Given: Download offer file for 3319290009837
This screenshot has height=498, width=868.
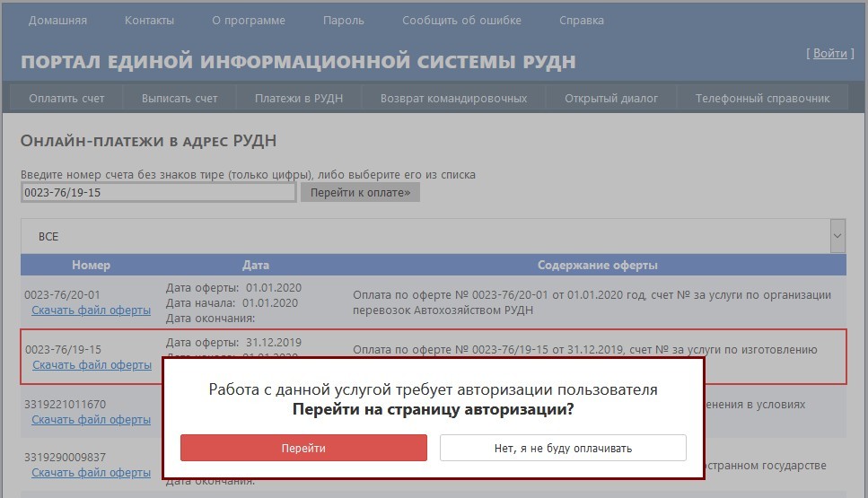Looking at the screenshot, I should [91, 473].
